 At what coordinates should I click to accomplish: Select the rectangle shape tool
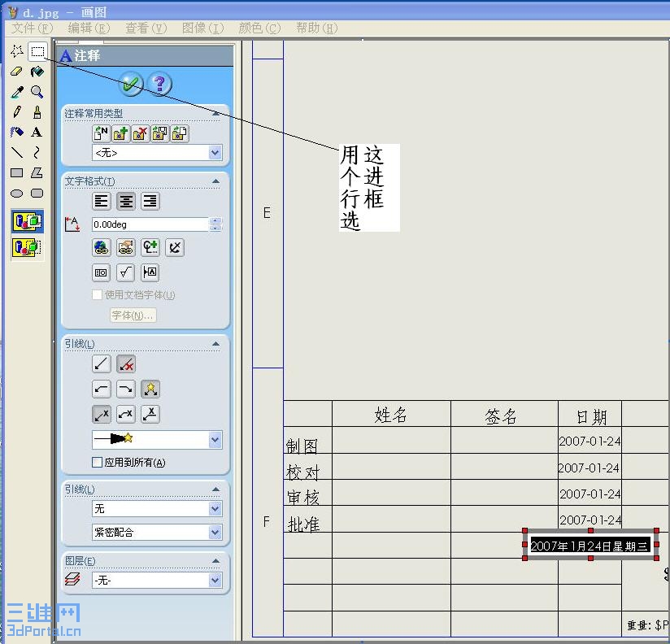pyautogui.click(x=17, y=172)
